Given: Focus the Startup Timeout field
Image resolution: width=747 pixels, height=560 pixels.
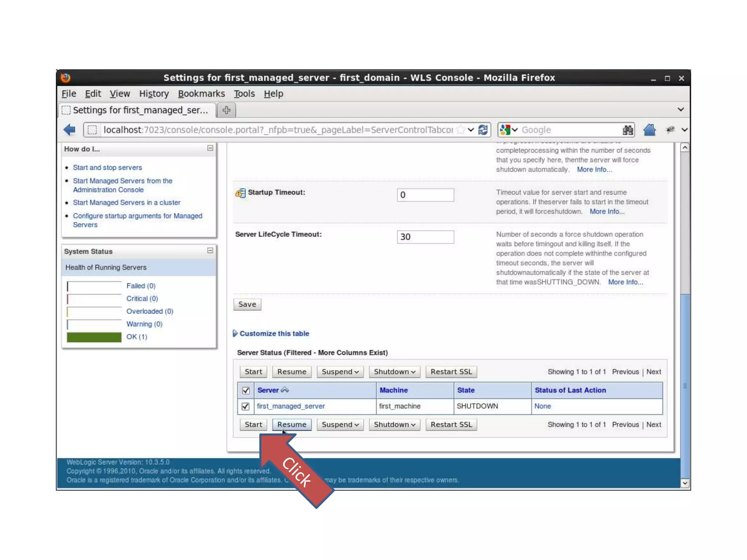Looking at the screenshot, I should click(425, 195).
